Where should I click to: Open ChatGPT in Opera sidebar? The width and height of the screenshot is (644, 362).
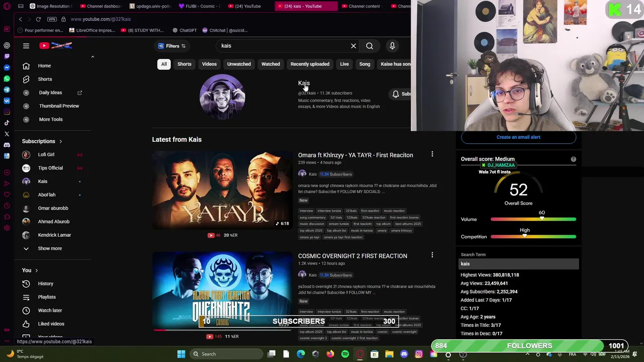(7, 45)
